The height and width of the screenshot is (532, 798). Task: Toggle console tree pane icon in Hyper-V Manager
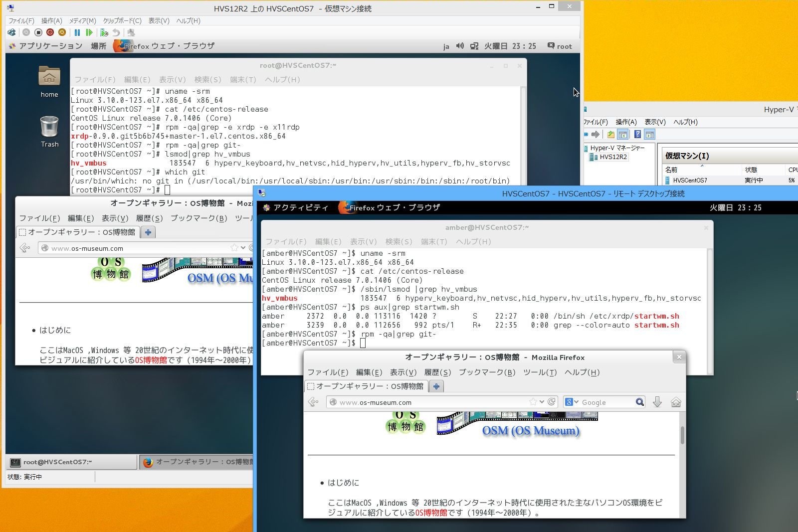[622, 134]
